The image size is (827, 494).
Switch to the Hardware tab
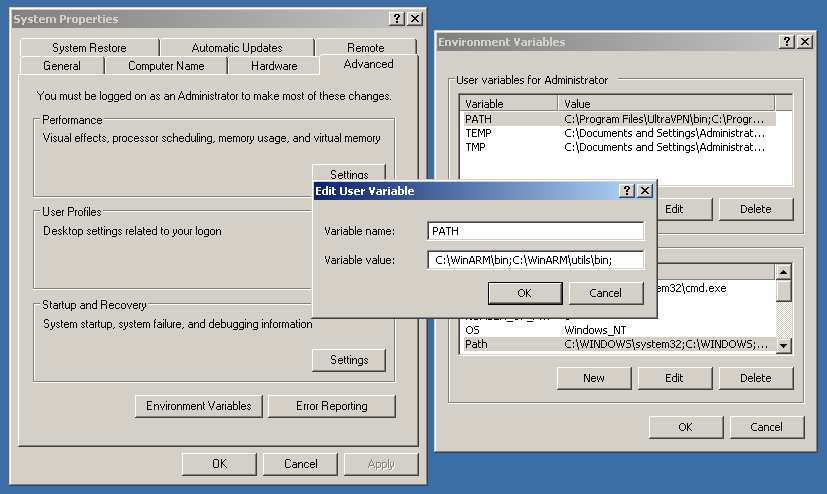(274, 66)
